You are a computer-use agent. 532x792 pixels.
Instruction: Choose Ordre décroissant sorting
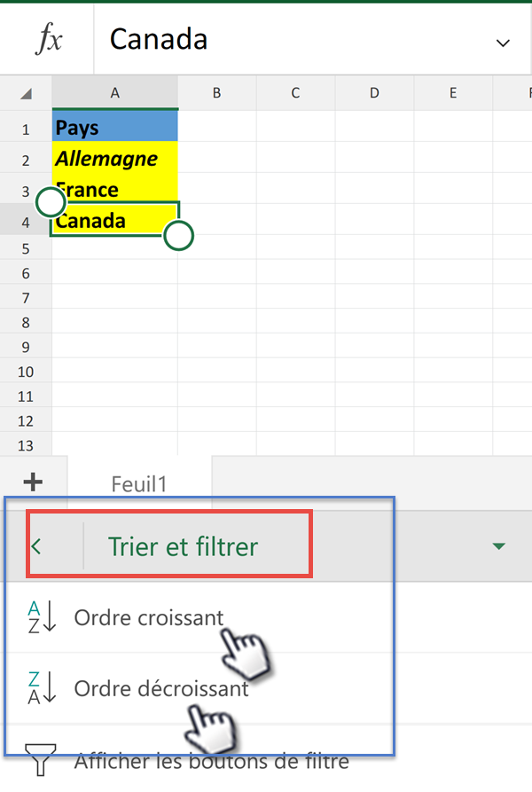pos(160,688)
